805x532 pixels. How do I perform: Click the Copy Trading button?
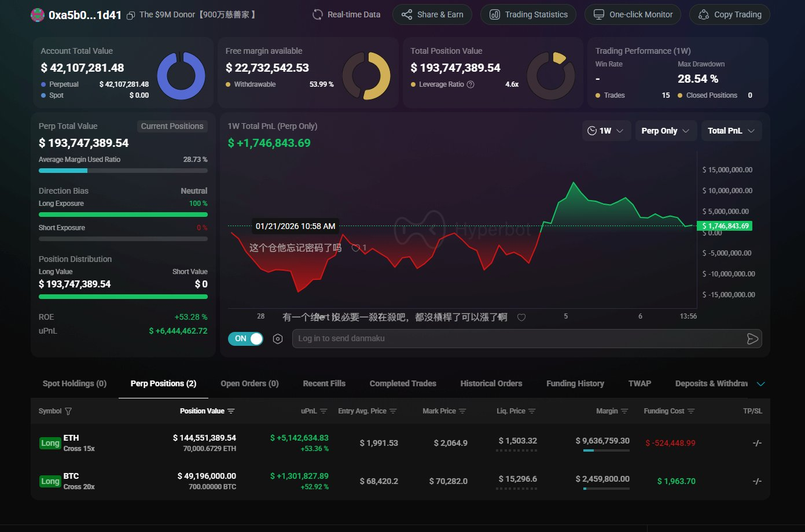pyautogui.click(x=729, y=14)
